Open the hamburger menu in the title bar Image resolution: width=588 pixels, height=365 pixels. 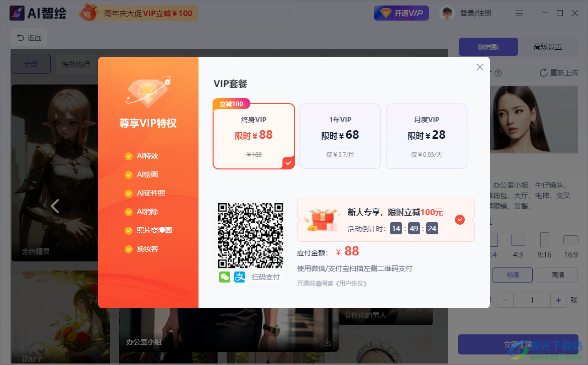pos(519,13)
